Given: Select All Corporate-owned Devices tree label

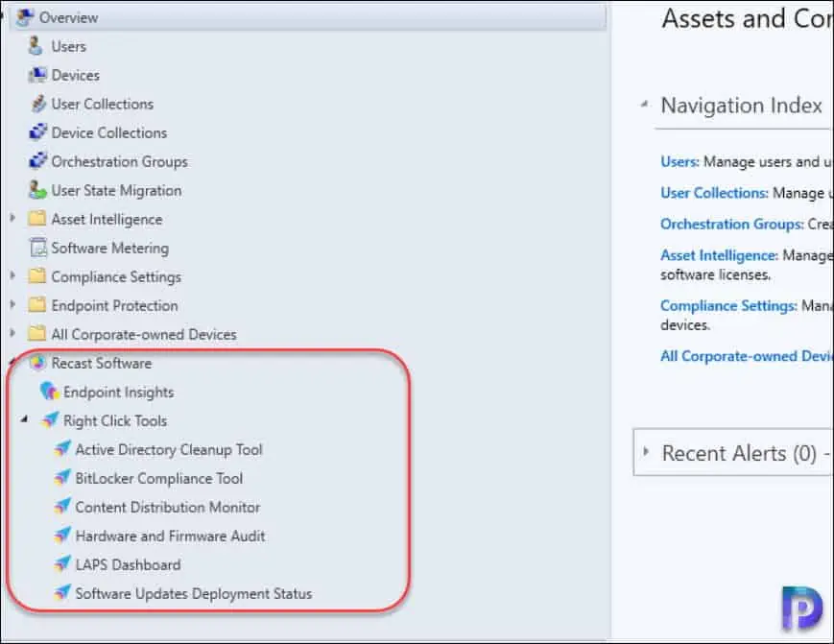Looking at the screenshot, I should click(x=144, y=334).
